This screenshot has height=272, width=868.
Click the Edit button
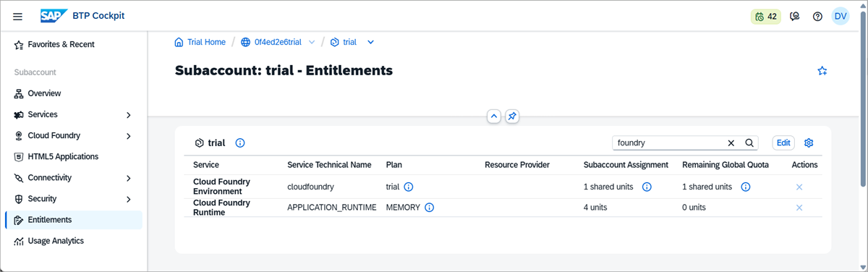click(783, 143)
